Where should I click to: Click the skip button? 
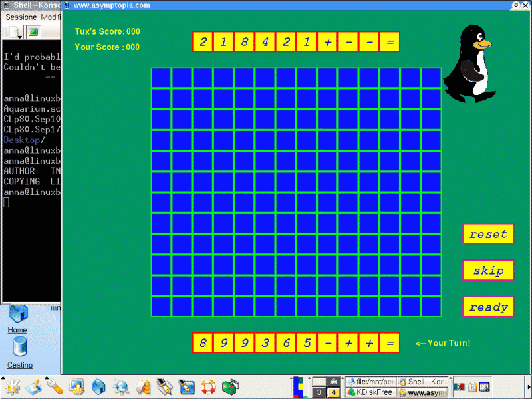point(488,270)
